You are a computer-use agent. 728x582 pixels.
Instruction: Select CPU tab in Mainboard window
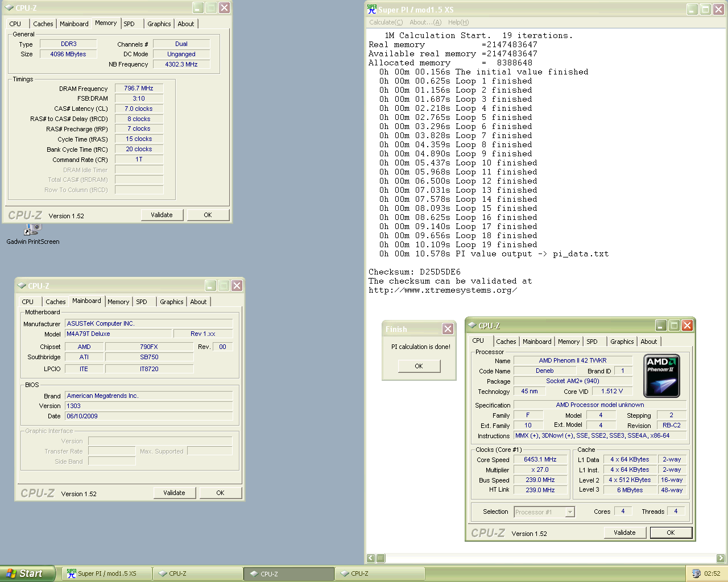tap(28, 302)
